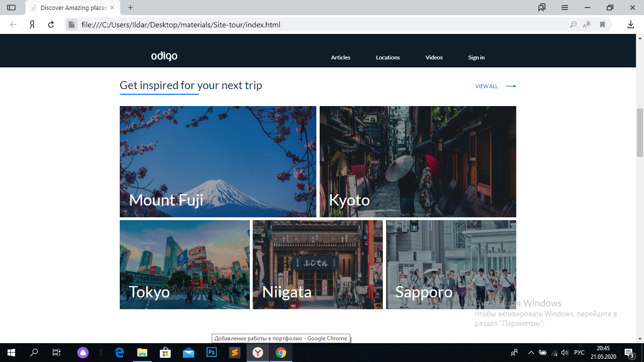Launch the Alice assistant purple icon
The height and width of the screenshot is (362, 644).
[x=83, y=352]
